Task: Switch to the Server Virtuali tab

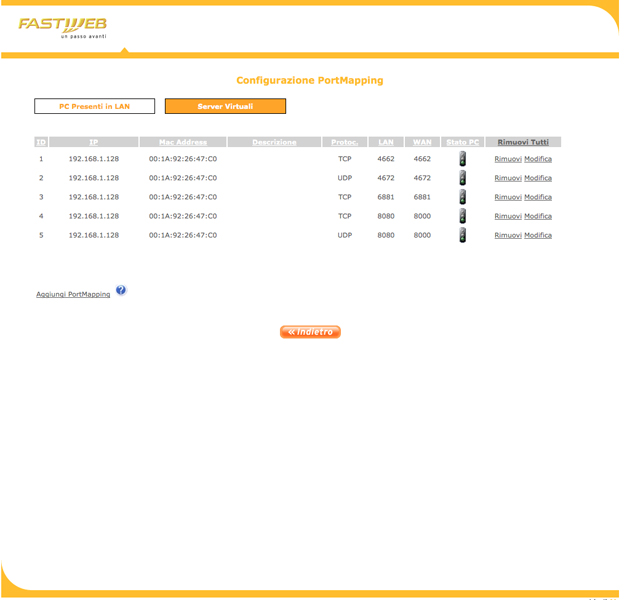Action: tap(225, 106)
